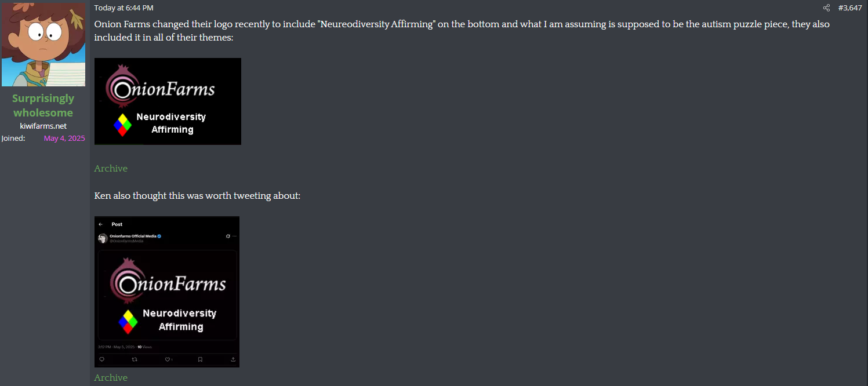Click the upload share icon in the tweet

pyautogui.click(x=233, y=359)
